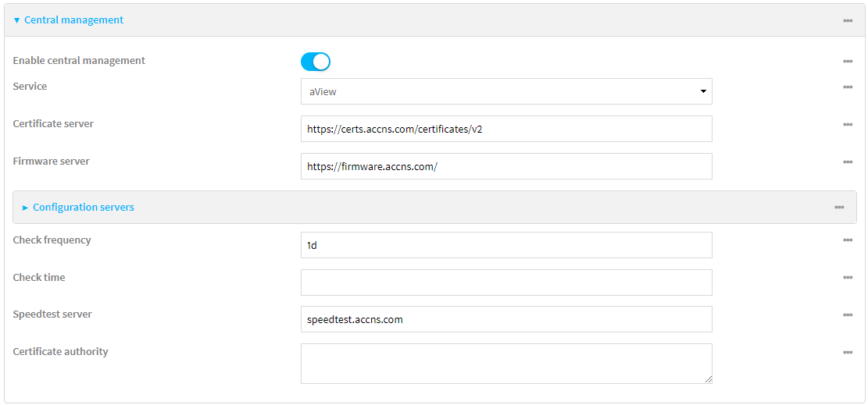Click ellipsis icon beside Firmware server
The image size is (868, 405).
[x=847, y=162]
